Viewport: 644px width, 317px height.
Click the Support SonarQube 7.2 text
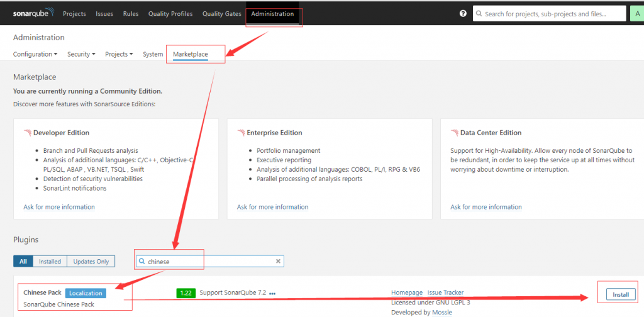(233, 292)
